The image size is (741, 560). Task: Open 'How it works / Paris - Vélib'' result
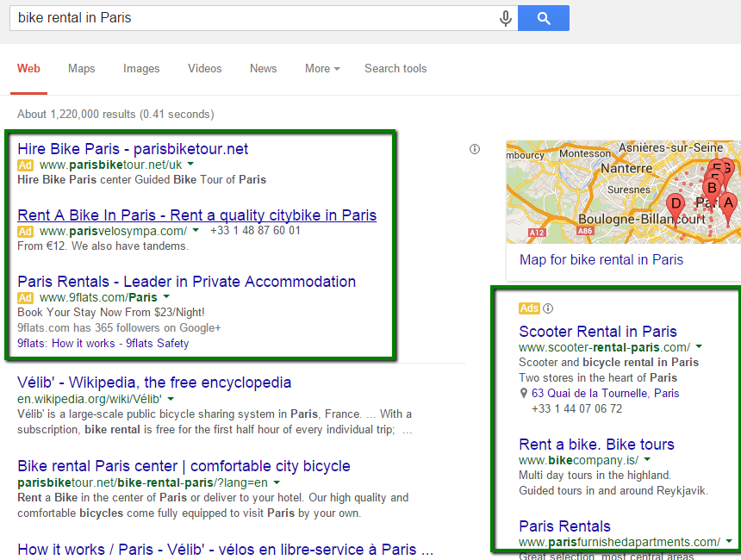(x=226, y=550)
